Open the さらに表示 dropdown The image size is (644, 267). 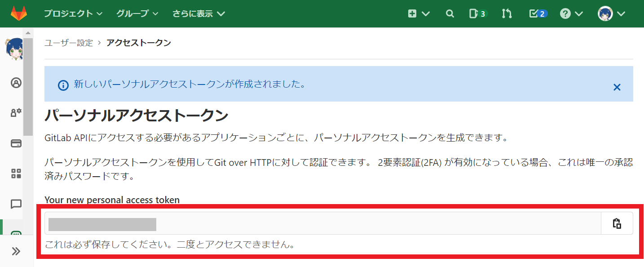(198, 13)
